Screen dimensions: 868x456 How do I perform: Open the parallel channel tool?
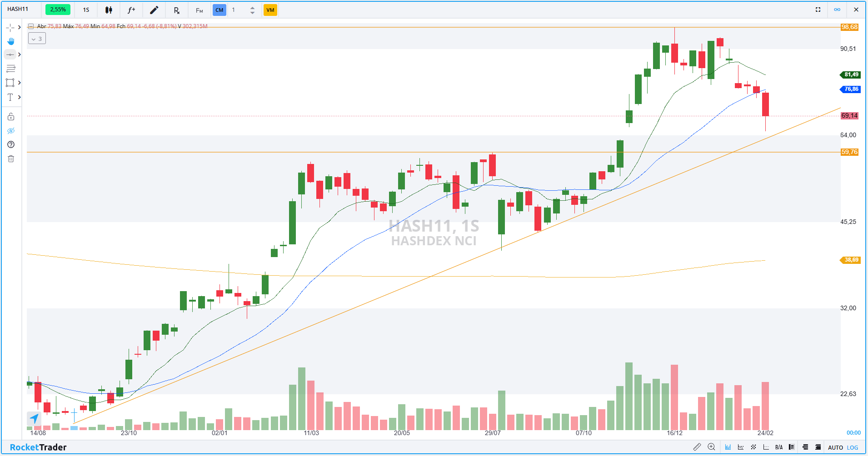tap(10, 69)
